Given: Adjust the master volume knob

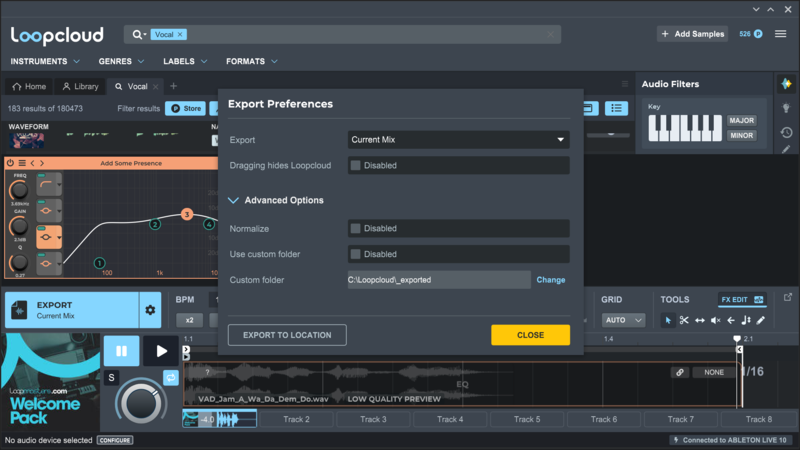Looking at the screenshot, I should coord(140,403).
